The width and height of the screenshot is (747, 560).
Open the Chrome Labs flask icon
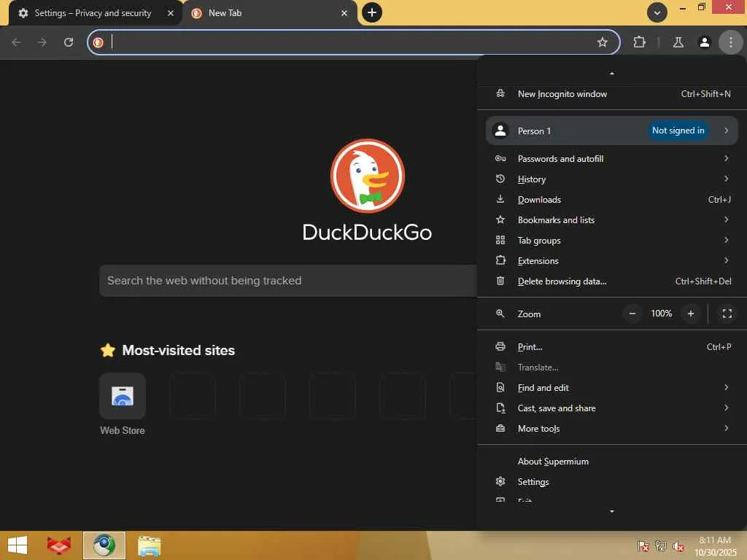tap(678, 42)
